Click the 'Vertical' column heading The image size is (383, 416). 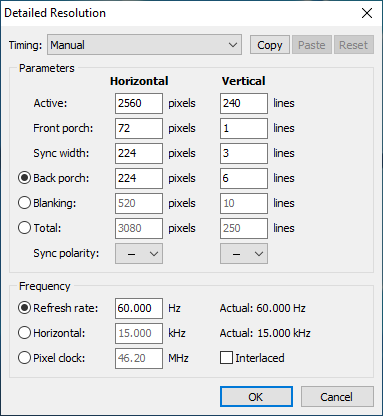pos(244,81)
